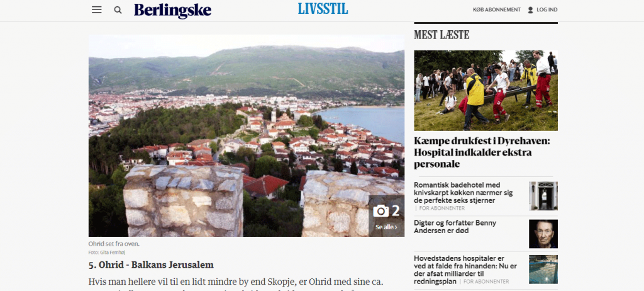Open Hovedstadens hospitaler article link

pyautogui.click(x=465, y=270)
